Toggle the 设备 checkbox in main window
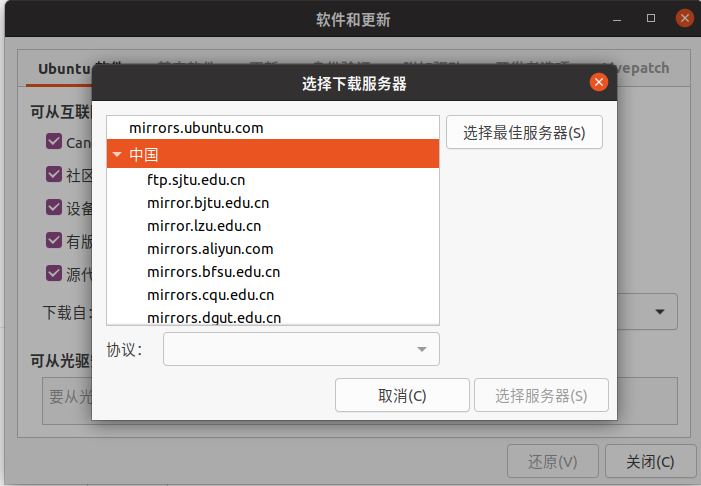Screen dimensions: 701x486 [54, 207]
